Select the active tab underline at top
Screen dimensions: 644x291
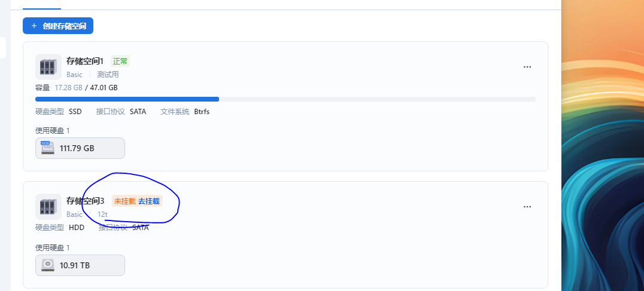[42, 8]
